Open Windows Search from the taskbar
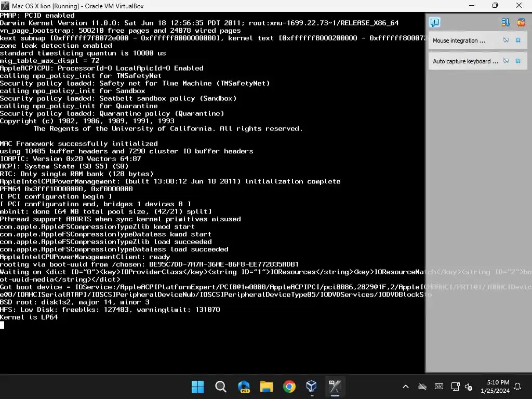Image resolution: width=532 pixels, height=399 pixels. point(220,387)
